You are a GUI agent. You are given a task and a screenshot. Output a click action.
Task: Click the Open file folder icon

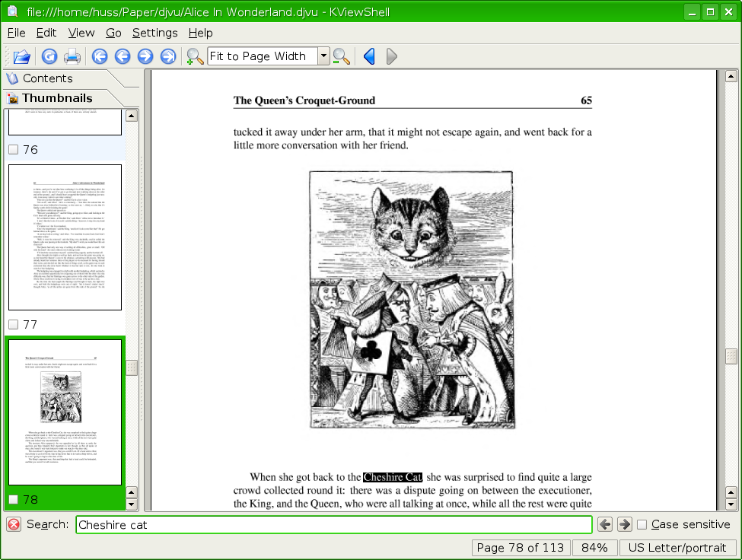click(22, 57)
